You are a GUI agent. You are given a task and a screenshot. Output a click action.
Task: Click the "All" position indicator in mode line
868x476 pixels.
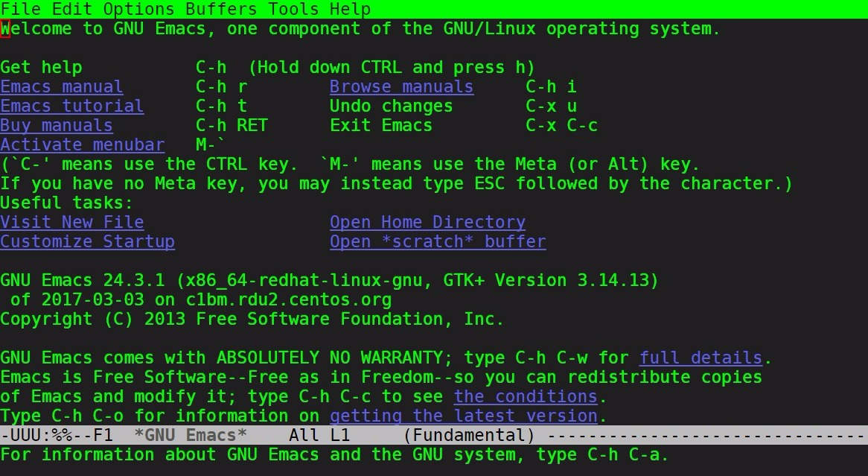(x=304, y=436)
